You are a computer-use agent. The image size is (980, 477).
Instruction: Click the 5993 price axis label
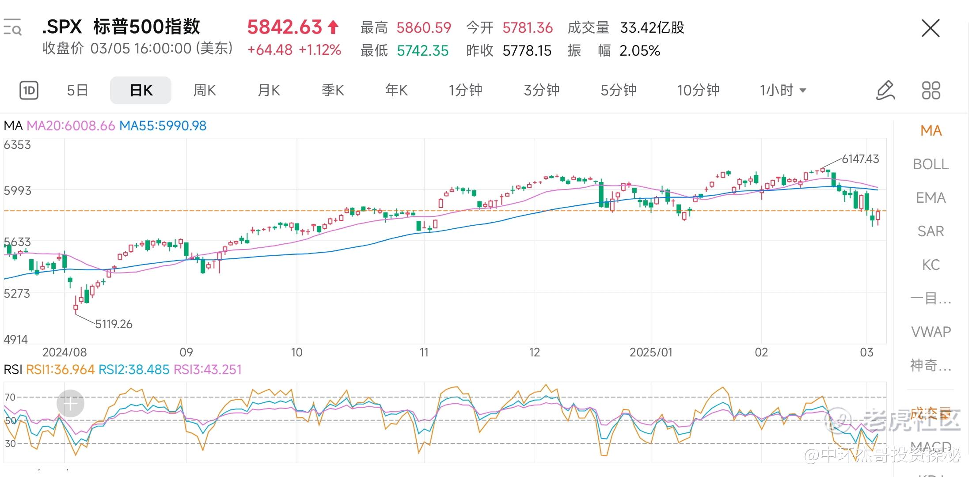(18, 191)
